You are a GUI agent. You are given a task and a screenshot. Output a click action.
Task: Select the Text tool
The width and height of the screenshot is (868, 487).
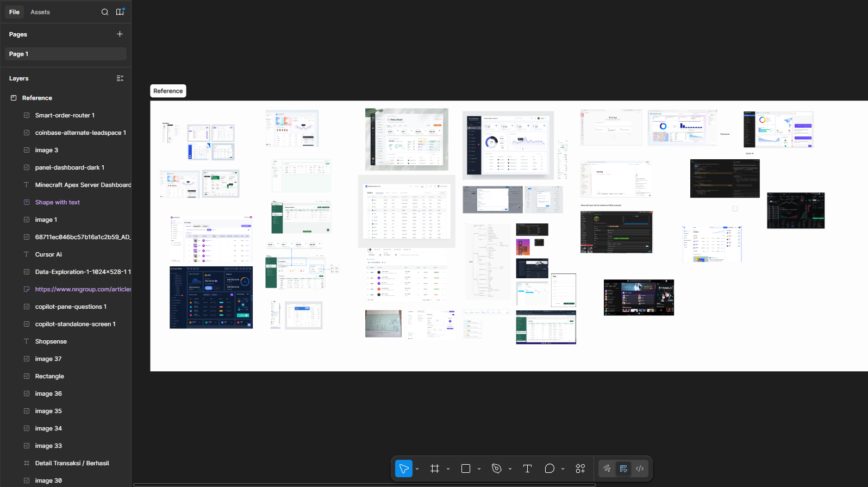527,469
